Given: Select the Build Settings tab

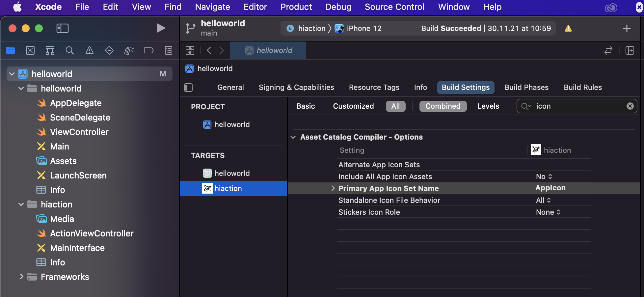Looking at the screenshot, I should click(466, 87).
